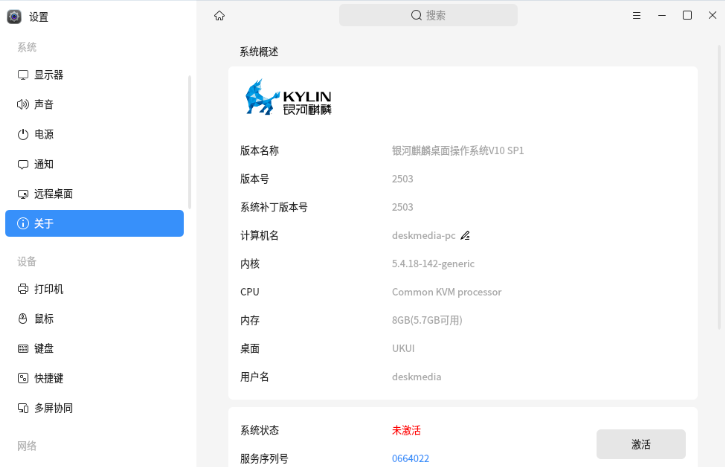Screen dimensions: 725x467
Task: Open 打印机 settings page
Action: (94, 289)
